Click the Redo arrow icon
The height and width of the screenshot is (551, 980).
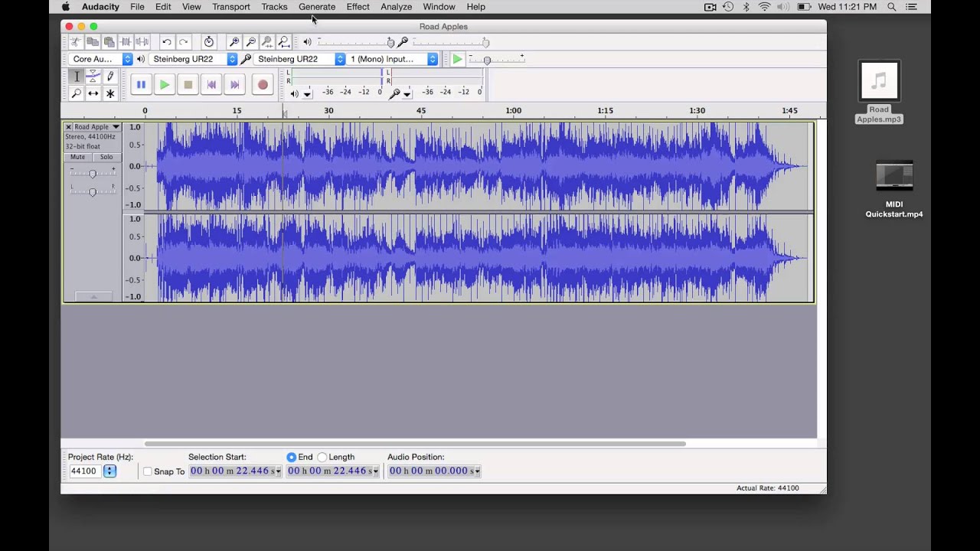click(x=183, y=42)
